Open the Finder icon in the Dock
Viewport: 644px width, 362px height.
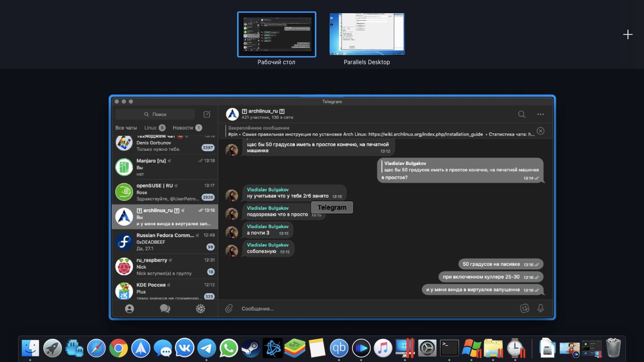(x=31, y=348)
